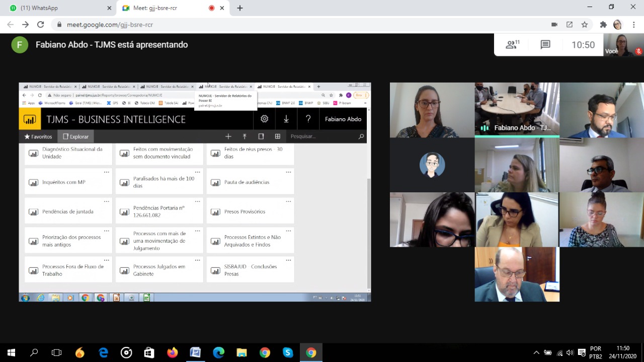644x362 pixels.
Task: Open Firefox from the taskbar
Action: [172, 353]
